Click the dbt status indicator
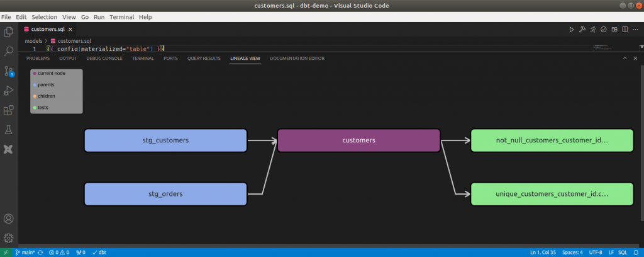The image size is (644, 257). [99, 253]
